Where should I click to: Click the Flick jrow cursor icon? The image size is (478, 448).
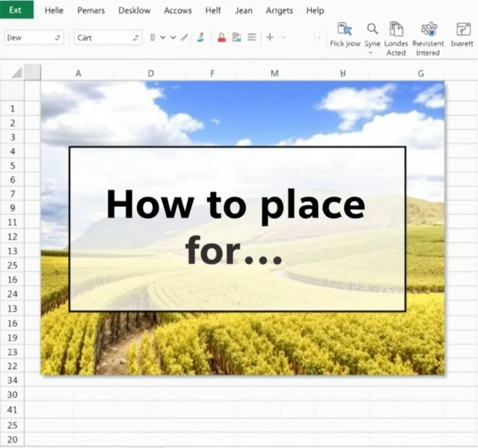point(344,29)
